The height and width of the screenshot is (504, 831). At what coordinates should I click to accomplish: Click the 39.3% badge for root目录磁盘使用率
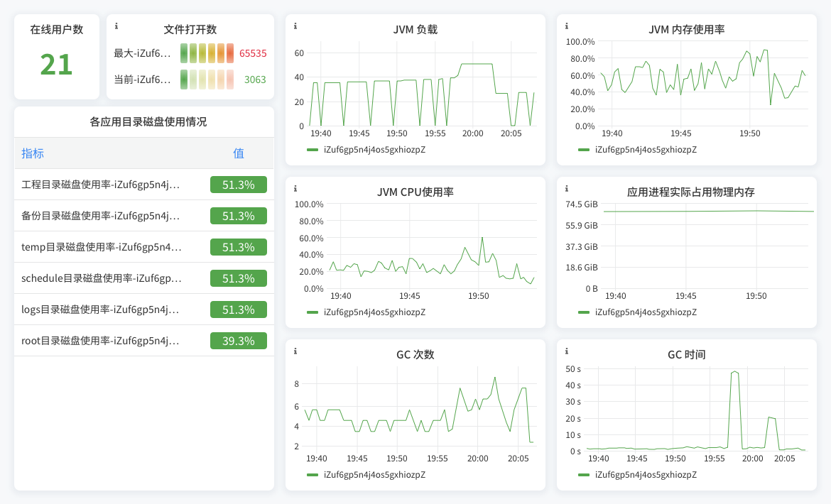(238, 340)
